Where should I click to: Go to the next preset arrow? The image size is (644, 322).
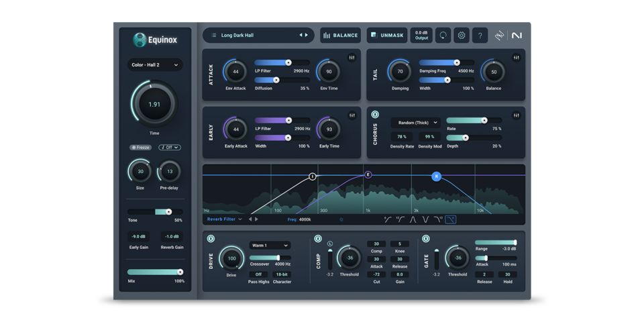306,36
